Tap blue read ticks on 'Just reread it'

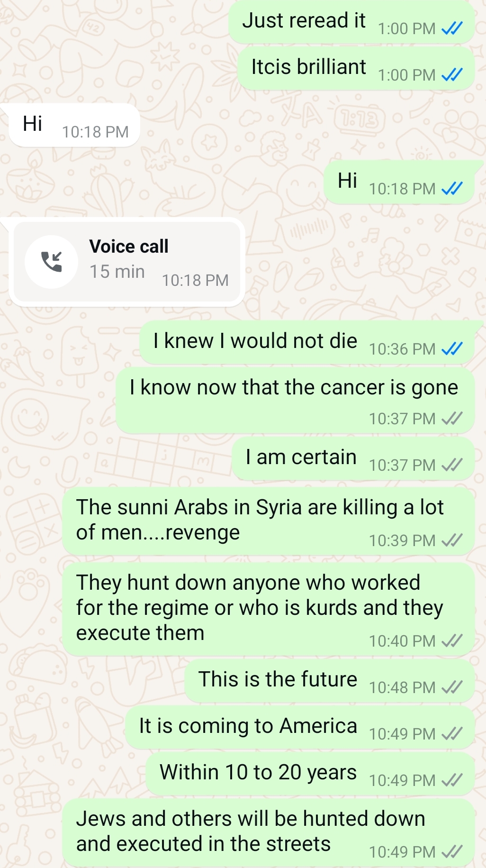[452, 29]
